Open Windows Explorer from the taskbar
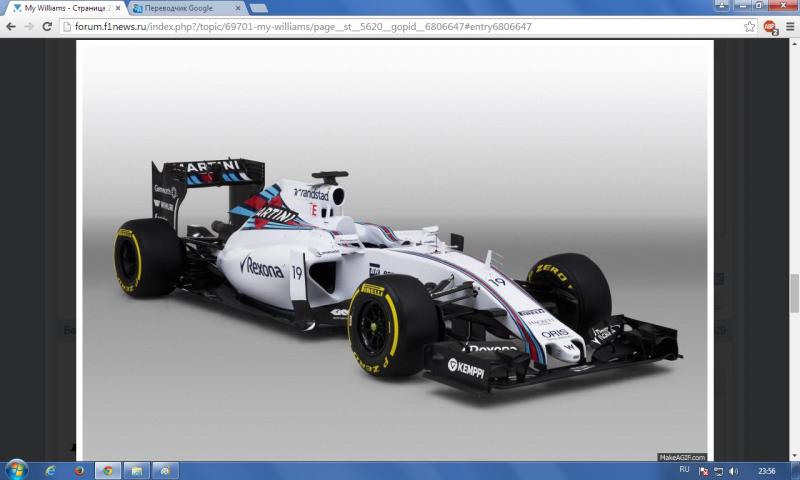The width and height of the screenshot is (800, 480). 137,471
